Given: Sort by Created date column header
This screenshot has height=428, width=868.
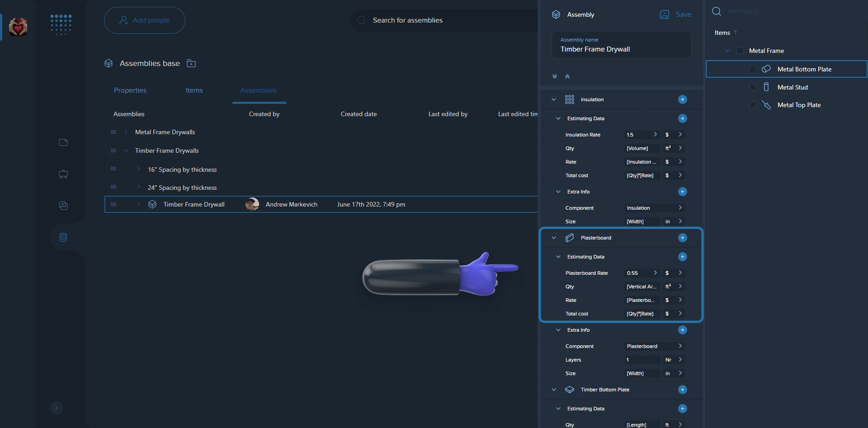Looking at the screenshot, I should [359, 114].
